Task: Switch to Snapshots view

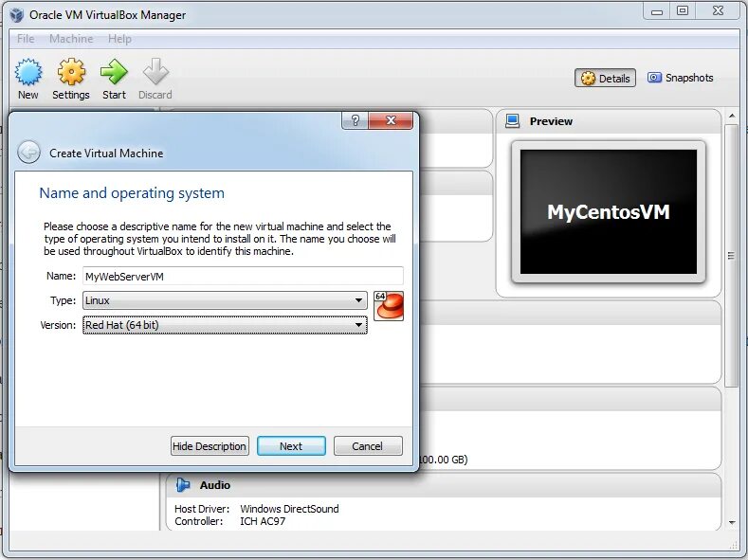Action: coord(681,78)
